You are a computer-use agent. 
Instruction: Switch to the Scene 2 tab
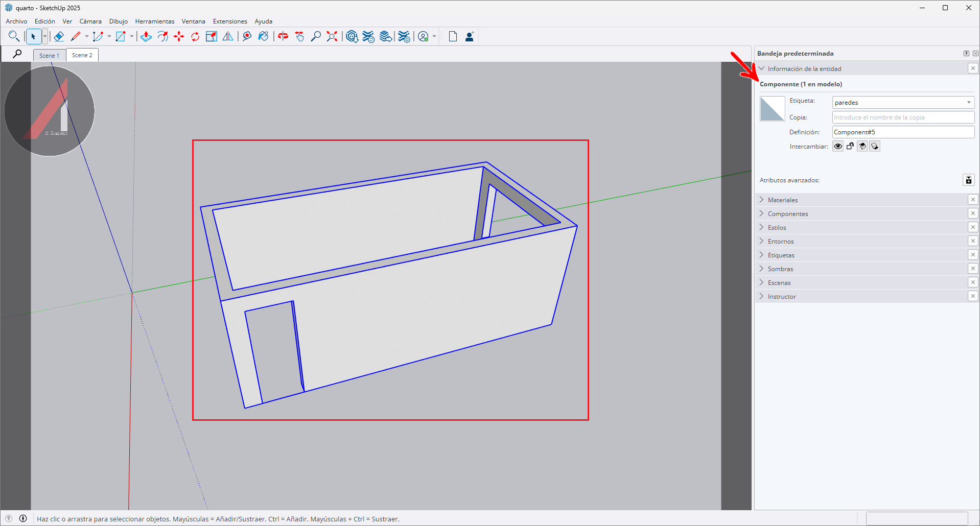82,55
